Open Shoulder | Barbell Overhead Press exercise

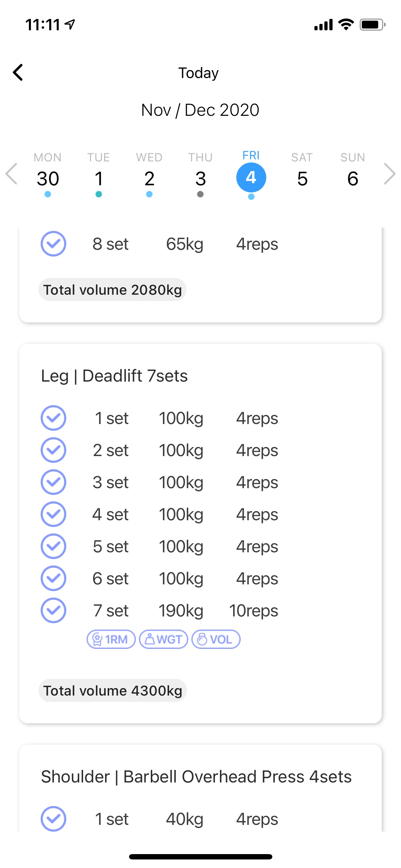click(x=196, y=777)
